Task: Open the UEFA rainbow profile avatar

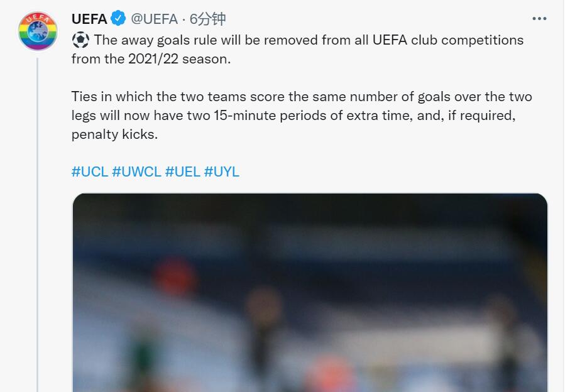Action: (37, 32)
